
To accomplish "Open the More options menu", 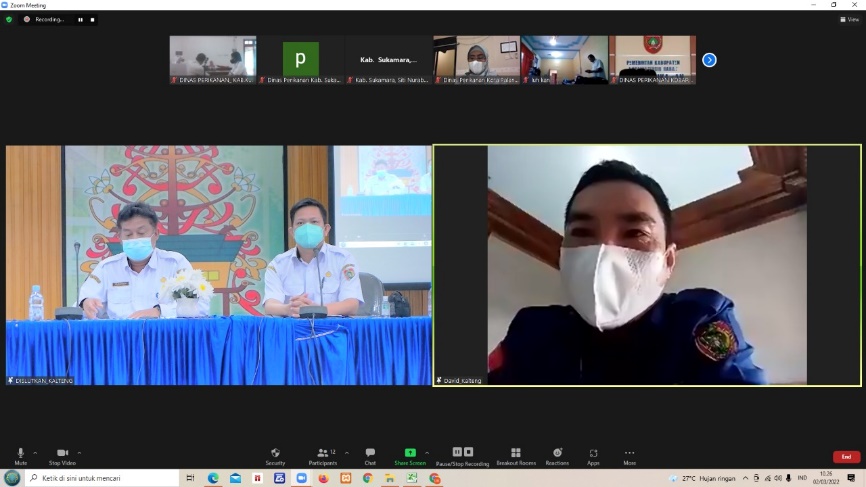I will coord(629,455).
